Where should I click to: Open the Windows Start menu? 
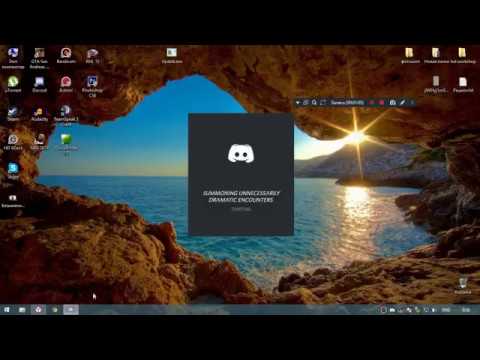pos(7,310)
